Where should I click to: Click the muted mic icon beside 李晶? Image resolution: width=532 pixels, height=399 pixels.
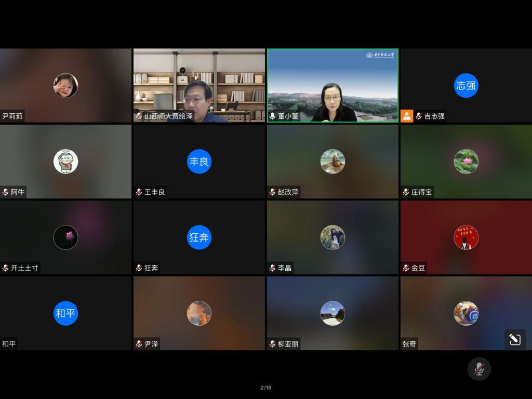[272, 268]
